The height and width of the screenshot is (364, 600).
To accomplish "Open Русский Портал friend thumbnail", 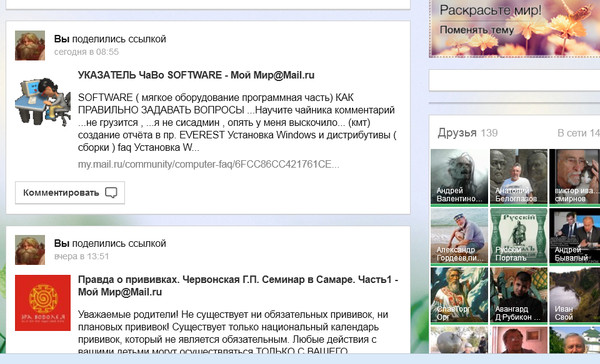I will [x=518, y=236].
